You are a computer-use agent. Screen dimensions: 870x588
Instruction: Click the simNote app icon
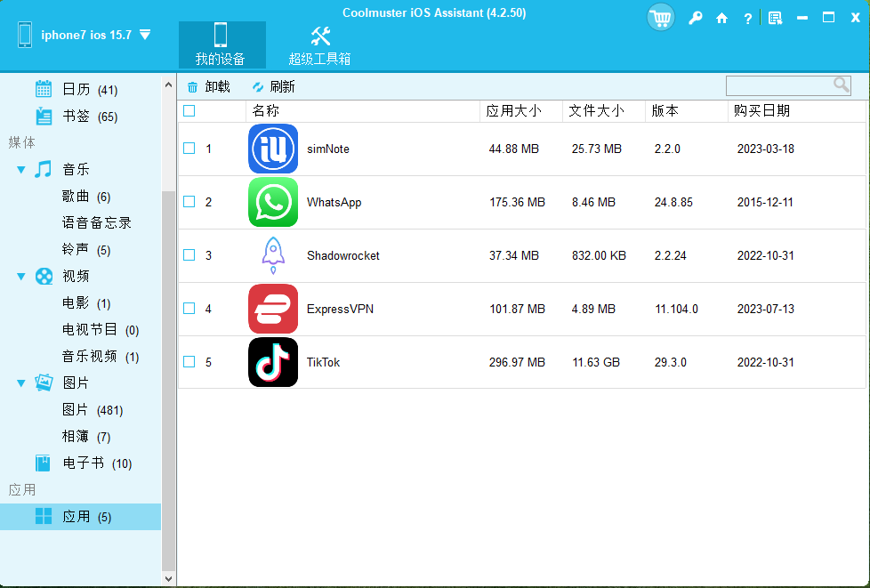[273, 149]
